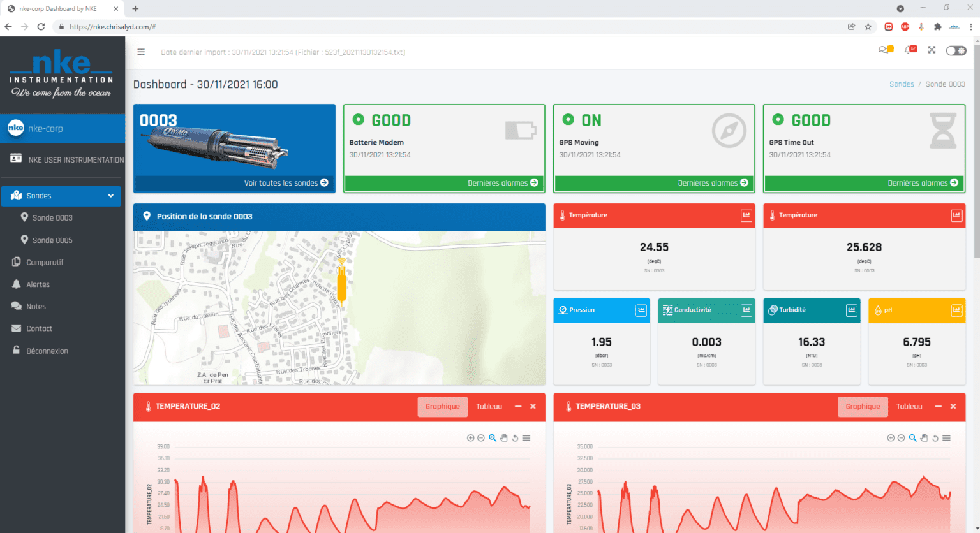The width and height of the screenshot is (980, 533).
Task: Bookmark page with star icon
Action: coord(868,27)
